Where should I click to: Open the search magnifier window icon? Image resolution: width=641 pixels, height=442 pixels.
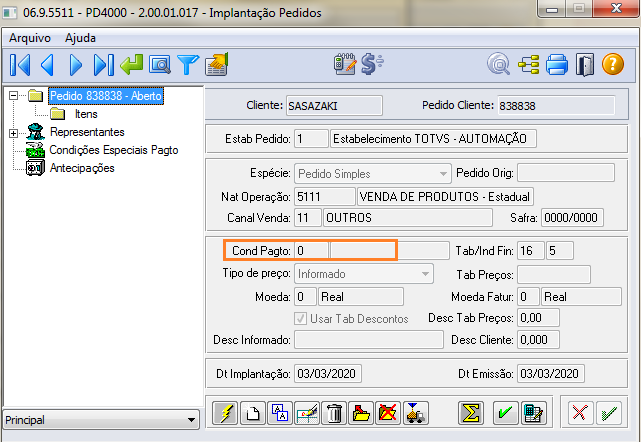[160, 65]
